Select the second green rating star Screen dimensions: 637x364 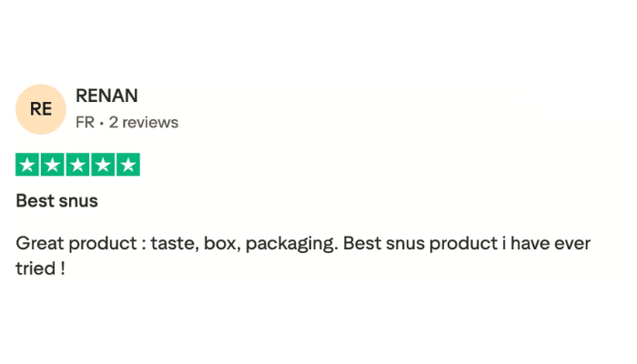pyautogui.click(x=53, y=165)
